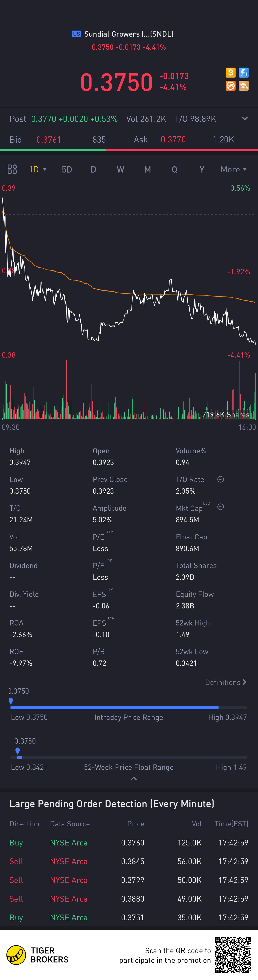258x980 pixels.
Task: Tap the Float Cap 890.6M stat
Action: click(192, 543)
